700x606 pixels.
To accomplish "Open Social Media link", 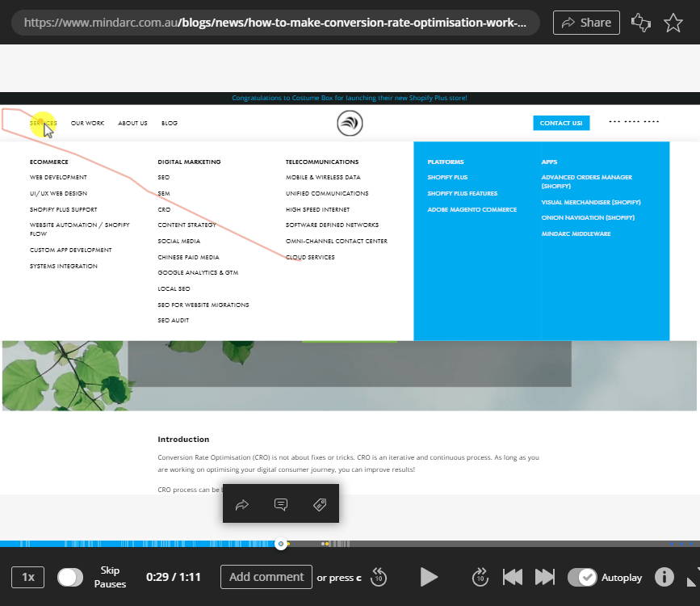I will [x=179, y=241].
